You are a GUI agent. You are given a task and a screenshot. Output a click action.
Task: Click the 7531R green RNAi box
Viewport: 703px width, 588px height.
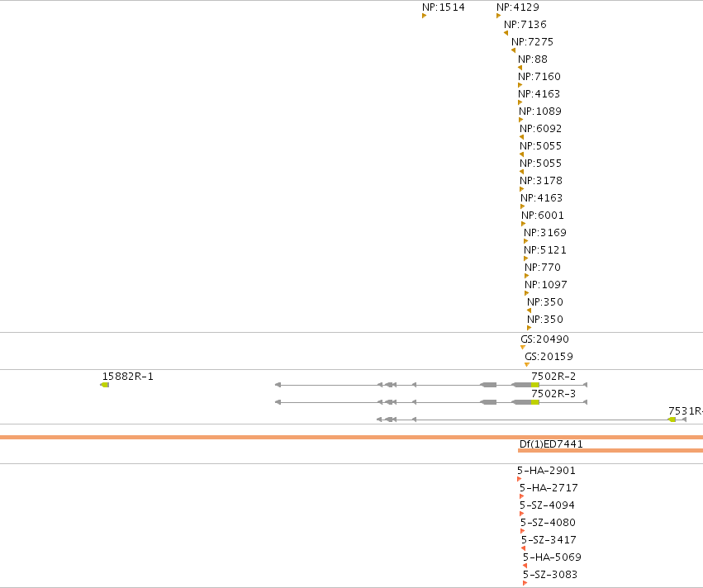click(672, 420)
